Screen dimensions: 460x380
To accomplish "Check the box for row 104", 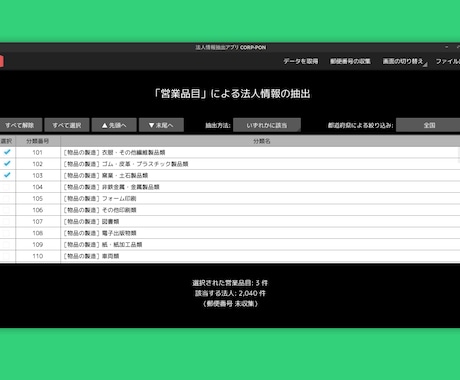I will pyautogui.click(x=6, y=187).
